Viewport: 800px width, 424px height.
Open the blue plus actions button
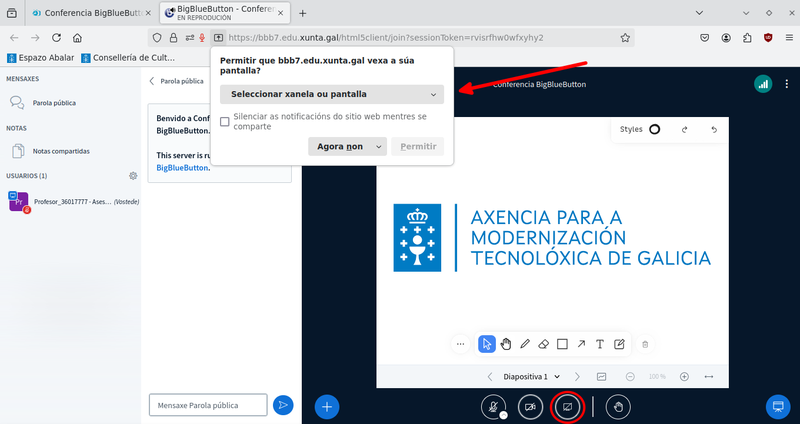pos(327,407)
